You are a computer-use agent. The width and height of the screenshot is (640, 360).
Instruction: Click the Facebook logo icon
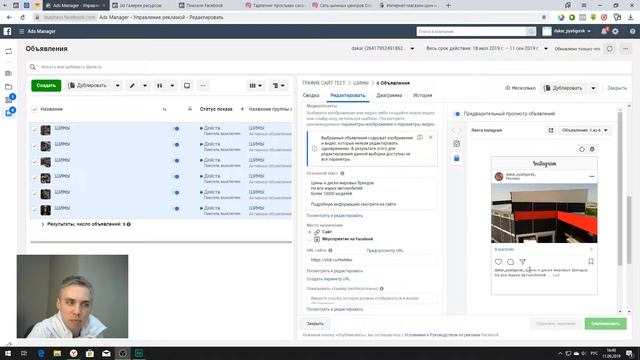tap(7, 31)
